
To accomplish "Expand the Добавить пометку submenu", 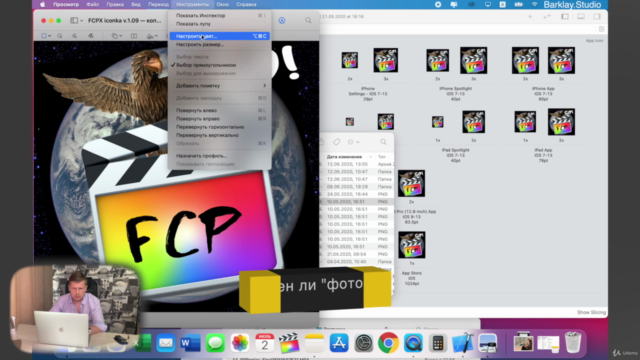I will coord(220,86).
